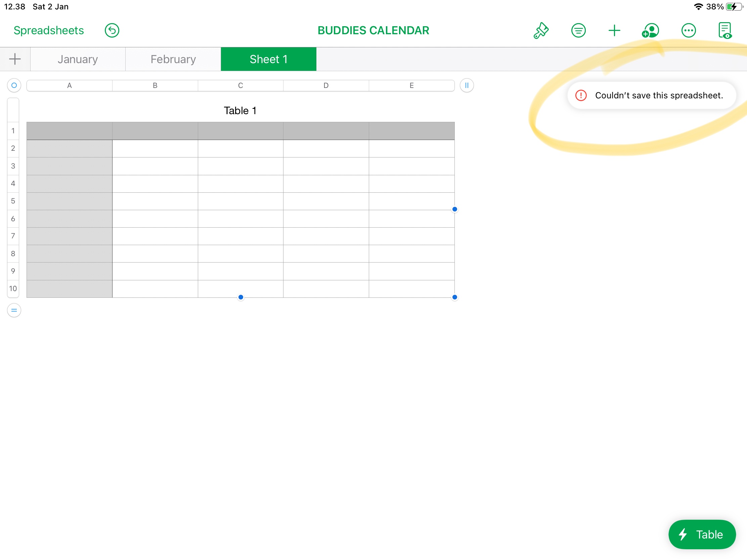Dismiss the Couldn't save spreadsheet notification
Screen dimensions: 747x560
(651, 96)
